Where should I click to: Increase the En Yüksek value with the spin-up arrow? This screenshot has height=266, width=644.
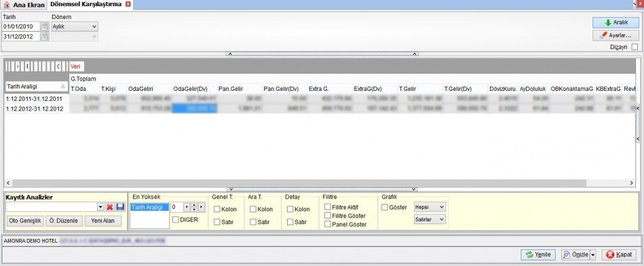tap(194, 205)
